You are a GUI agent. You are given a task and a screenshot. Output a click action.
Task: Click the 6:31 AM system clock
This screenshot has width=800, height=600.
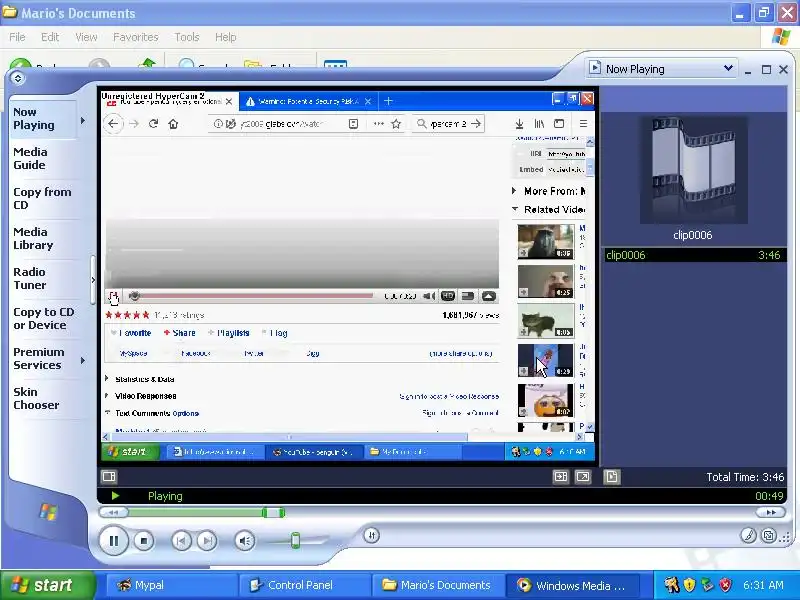(763, 585)
